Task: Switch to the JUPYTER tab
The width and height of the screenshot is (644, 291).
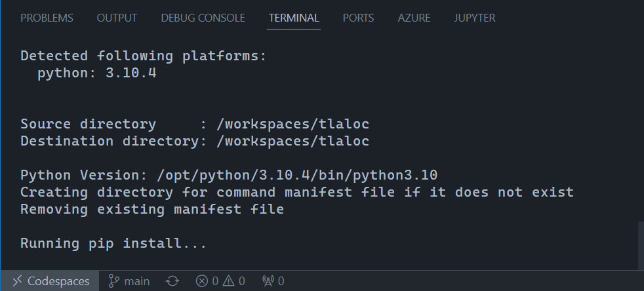Action: (475, 18)
